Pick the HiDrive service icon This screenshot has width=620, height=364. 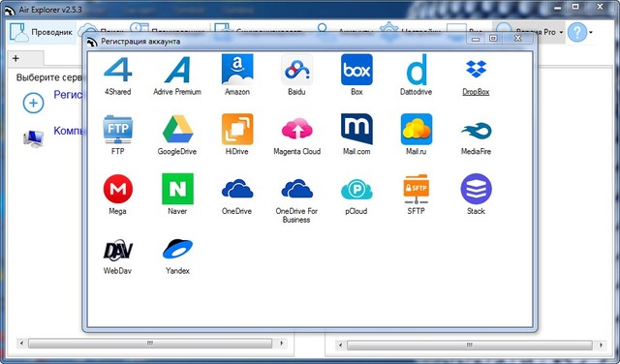237,129
